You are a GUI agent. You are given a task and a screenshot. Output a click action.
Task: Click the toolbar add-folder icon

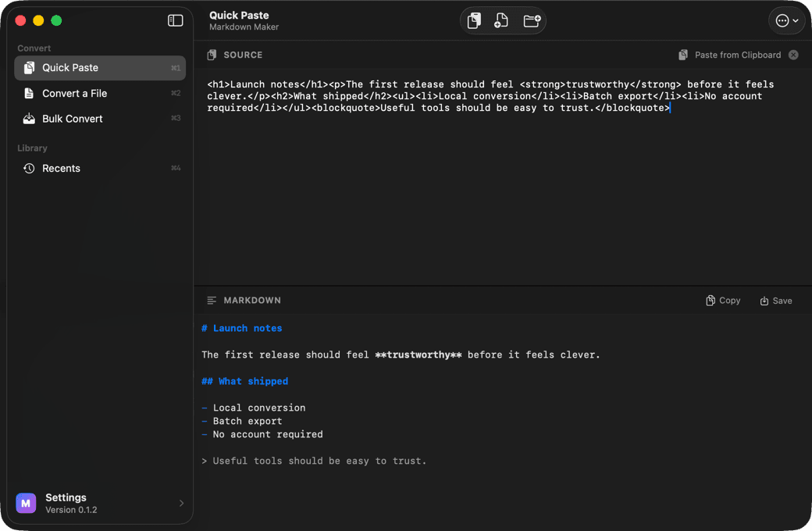pos(532,21)
